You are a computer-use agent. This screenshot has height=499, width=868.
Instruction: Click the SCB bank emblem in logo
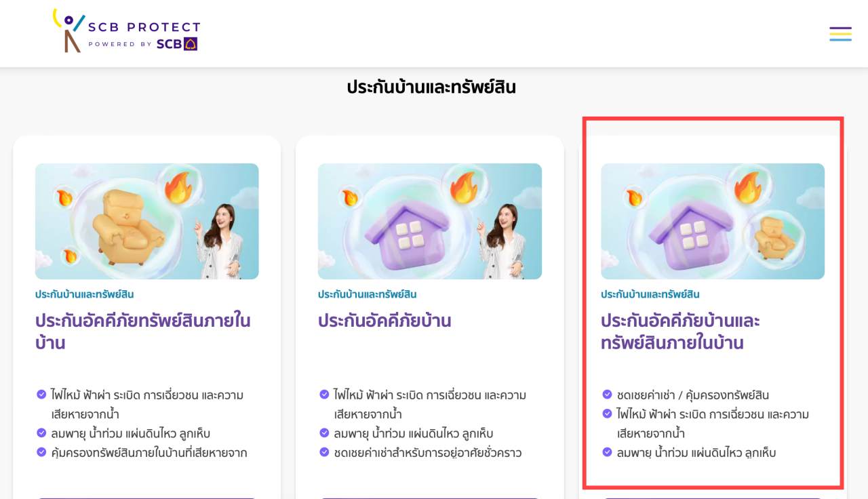(x=191, y=44)
